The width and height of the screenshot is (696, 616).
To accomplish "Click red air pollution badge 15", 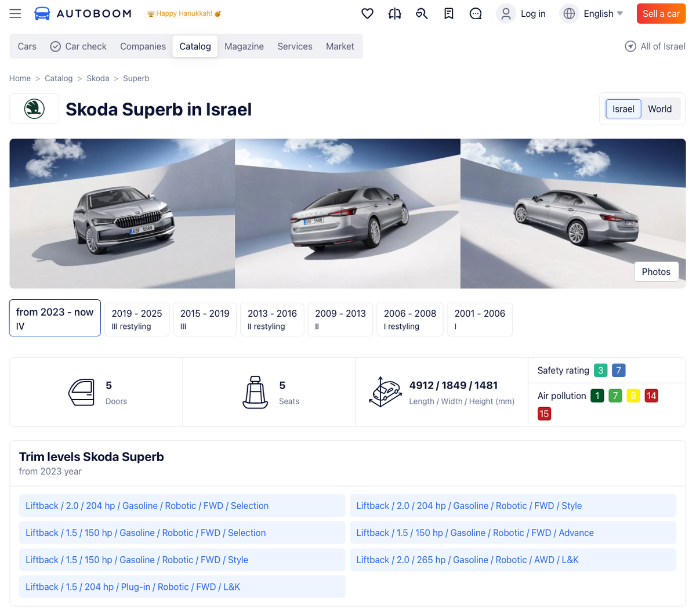I will 544,414.
